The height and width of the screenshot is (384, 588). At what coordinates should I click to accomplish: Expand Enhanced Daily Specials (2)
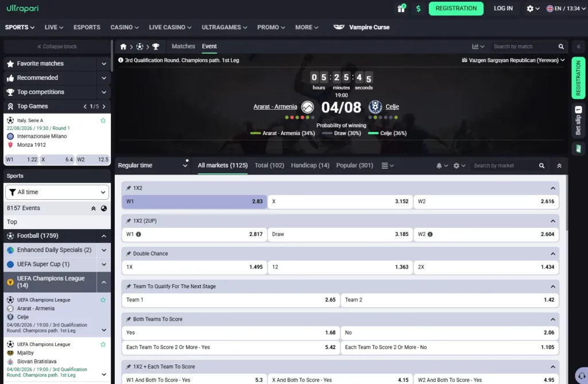(104, 250)
